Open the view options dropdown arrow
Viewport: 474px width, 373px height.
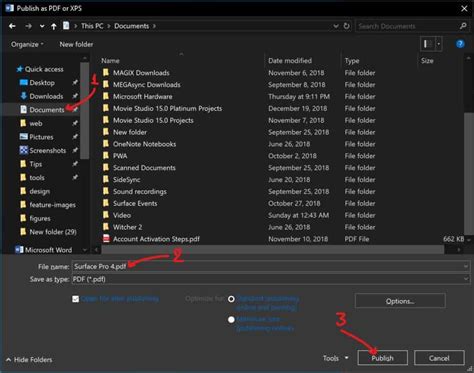click(x=438, y=44)
